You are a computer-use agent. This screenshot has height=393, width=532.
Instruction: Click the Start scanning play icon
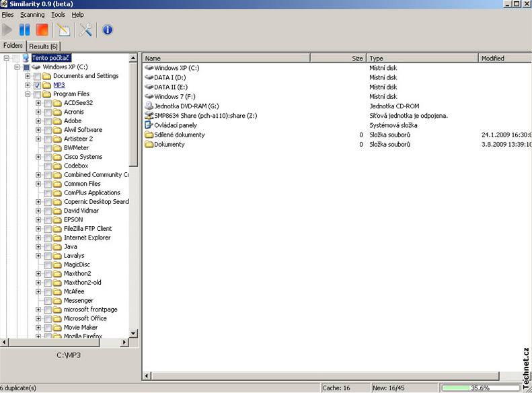(7, 30)
